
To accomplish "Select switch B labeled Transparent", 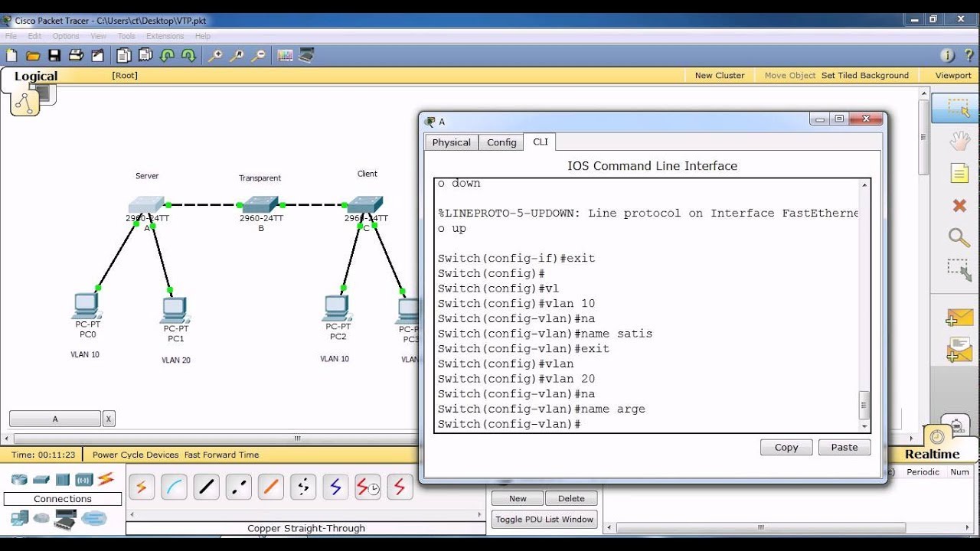I will pyautogui.click(x=260, y=204).
